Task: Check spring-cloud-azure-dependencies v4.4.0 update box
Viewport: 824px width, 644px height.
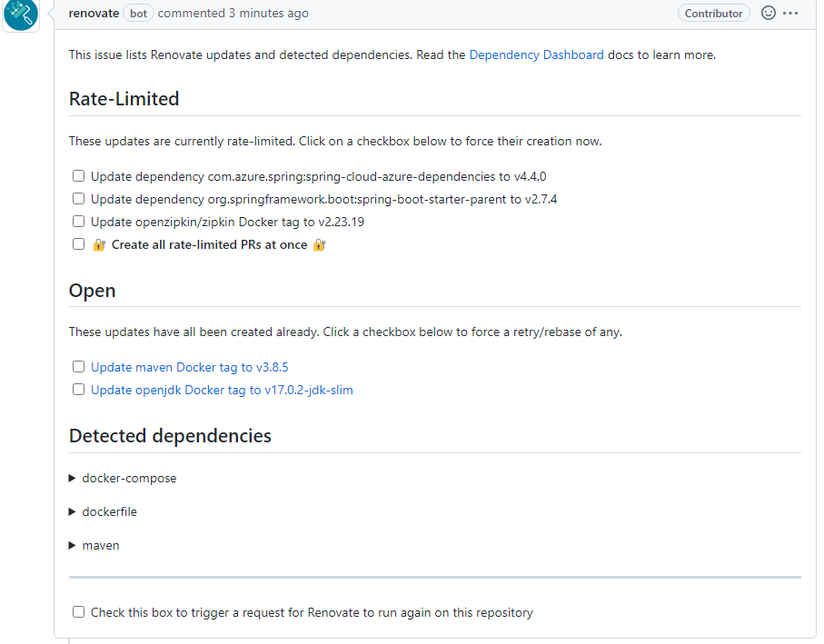Action: pyautogui.click(x=78, y=176)
